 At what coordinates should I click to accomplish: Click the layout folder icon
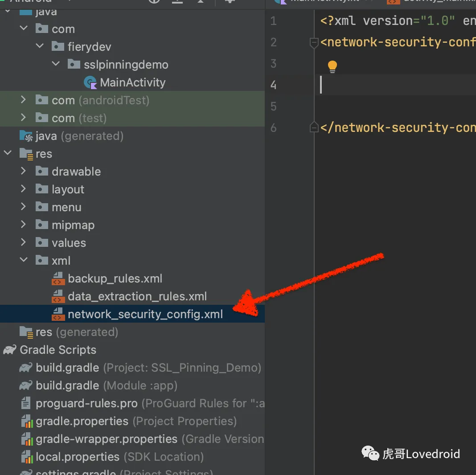click(x=42, y=189)
